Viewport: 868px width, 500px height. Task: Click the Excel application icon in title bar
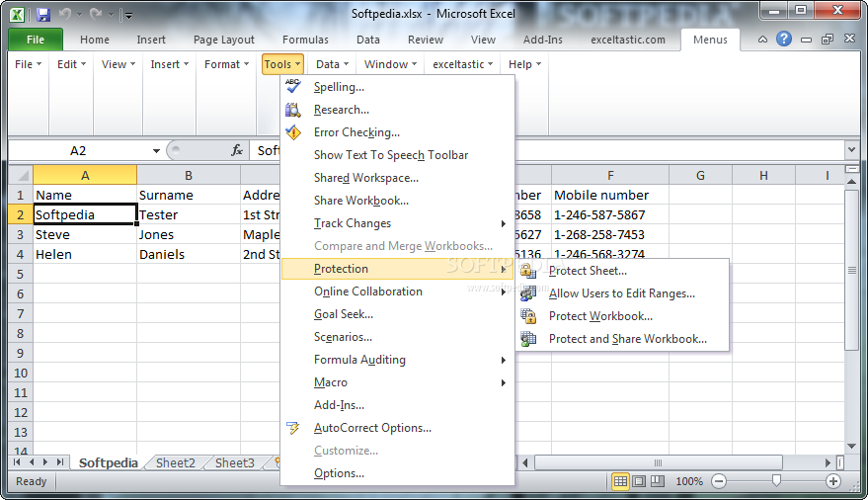pyautogui.click(x=17, y=15)
